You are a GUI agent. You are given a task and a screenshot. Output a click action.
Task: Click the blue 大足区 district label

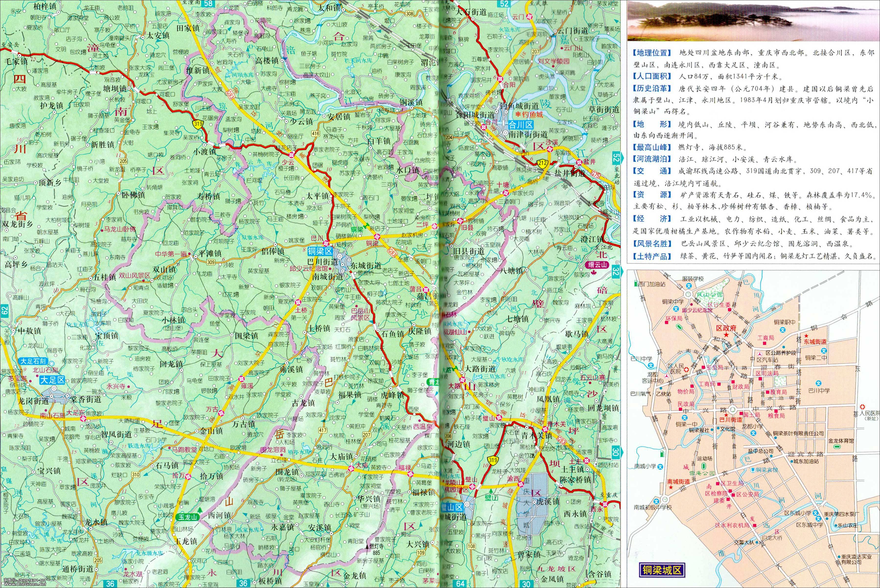click(x=53, y=380)
